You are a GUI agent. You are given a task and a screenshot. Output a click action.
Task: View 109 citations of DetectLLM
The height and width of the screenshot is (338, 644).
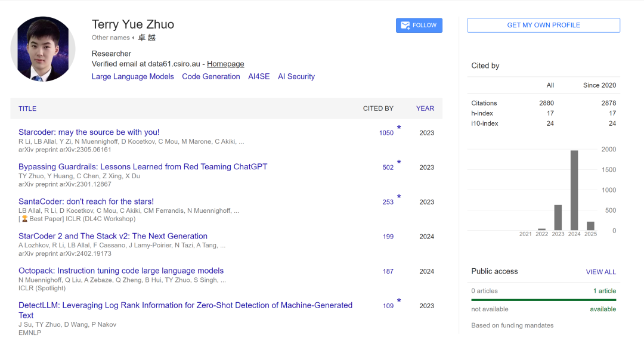tap(388, 306)
